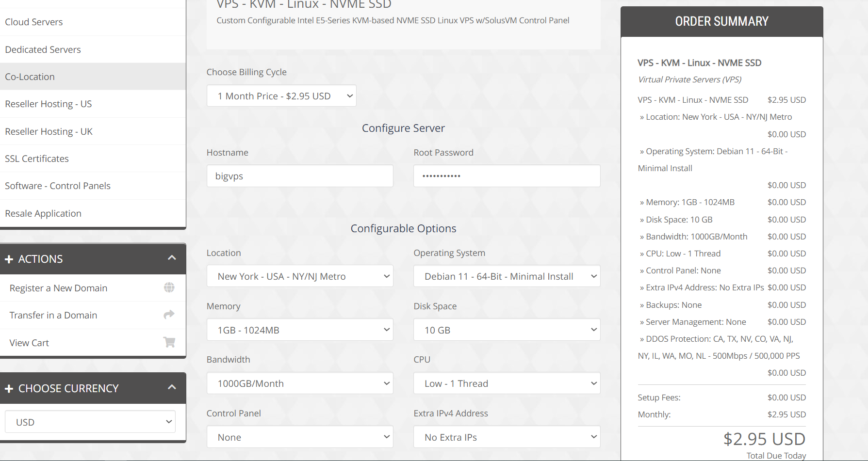
Task: Click the Bandwidth: 1000GB/Month summary line
Action: point(721,237)
